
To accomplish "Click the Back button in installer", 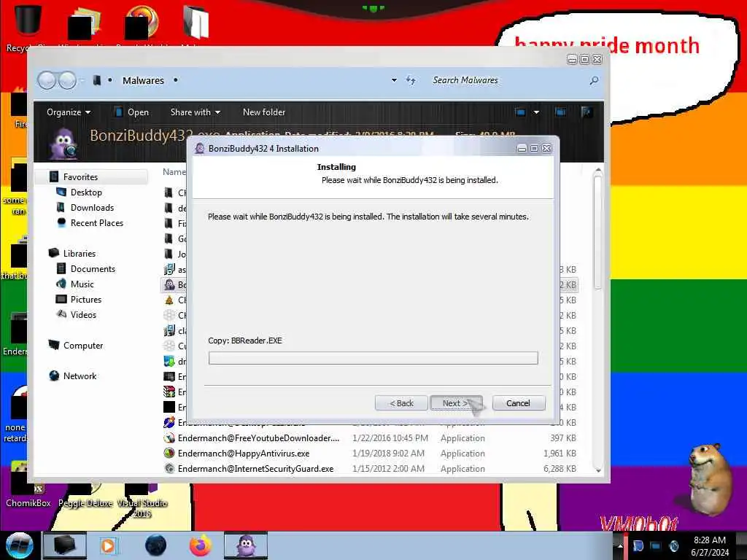I will pyautogui.click(x=401, y=402).
